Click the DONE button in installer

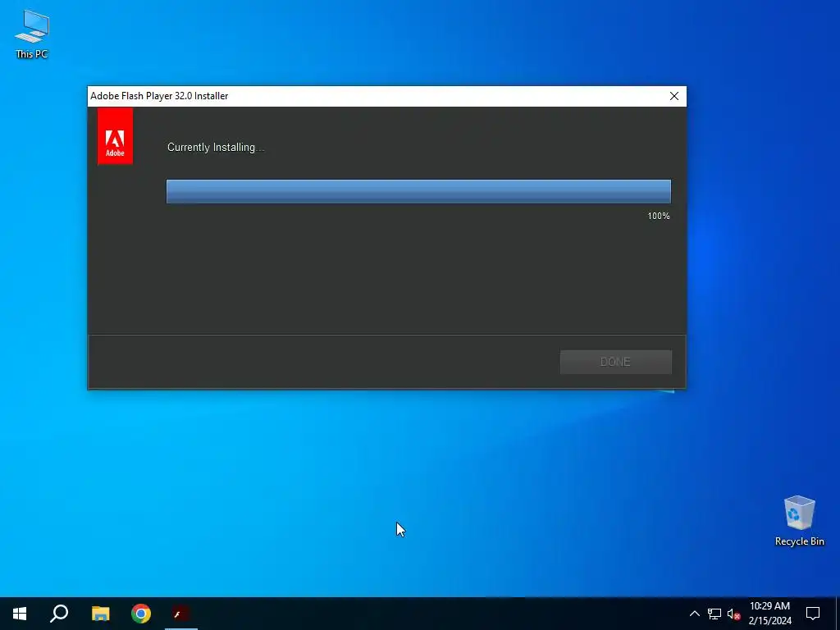(x=615, y=362)
